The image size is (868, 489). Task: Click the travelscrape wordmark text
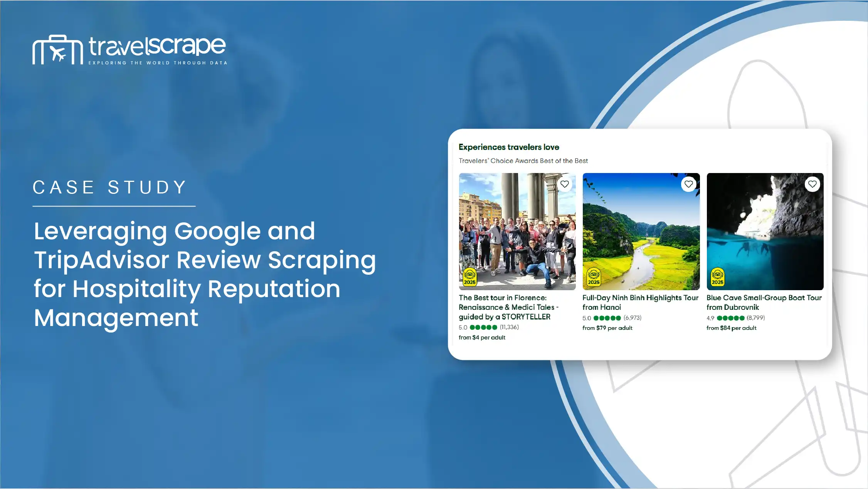157,46
